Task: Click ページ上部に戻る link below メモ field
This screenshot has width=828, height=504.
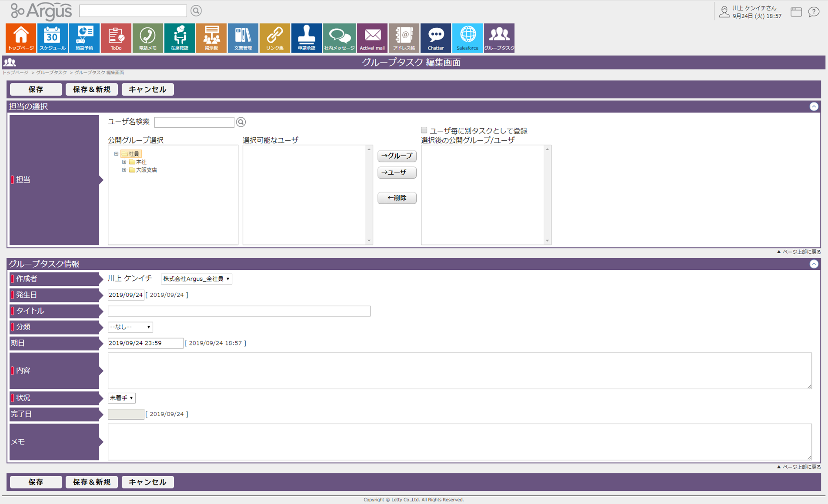Action: pos(799,467)
